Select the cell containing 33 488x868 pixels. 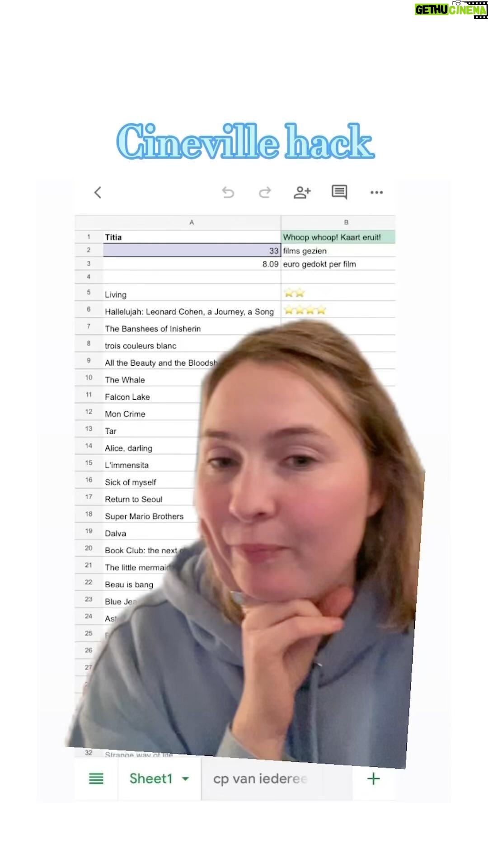pos(192,250)
